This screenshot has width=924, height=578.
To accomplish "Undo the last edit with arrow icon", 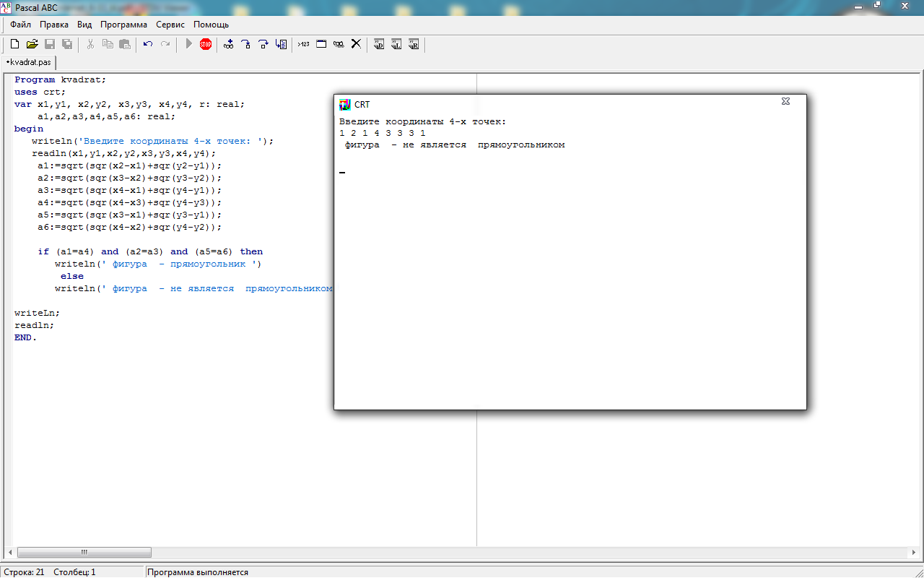I will [x=148, y=44].
